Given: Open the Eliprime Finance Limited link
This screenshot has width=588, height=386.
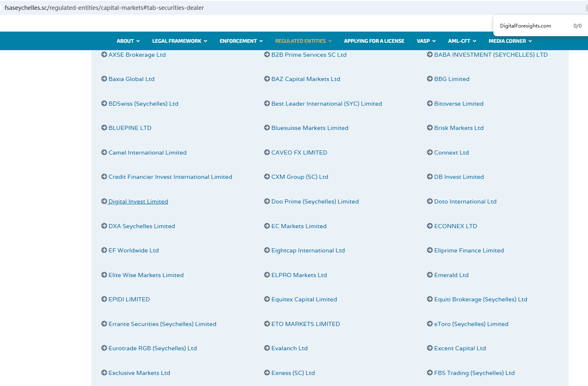Looking at the screenshot, I should 469,250.
